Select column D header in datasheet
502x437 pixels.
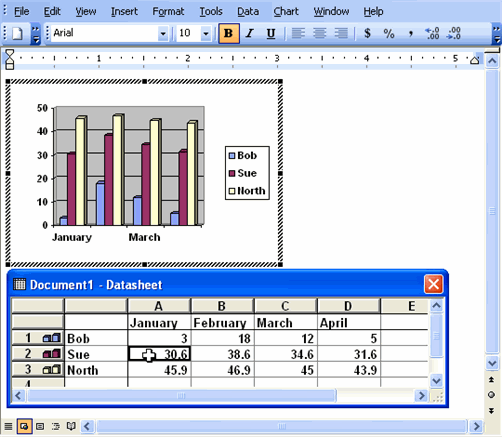click(348, 306)
